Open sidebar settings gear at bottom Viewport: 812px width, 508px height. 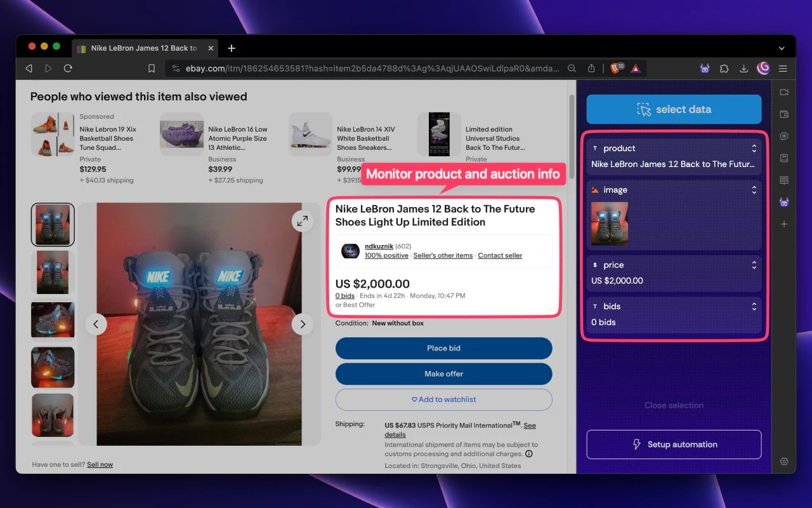pyautogui.click(x=784, y=461)
